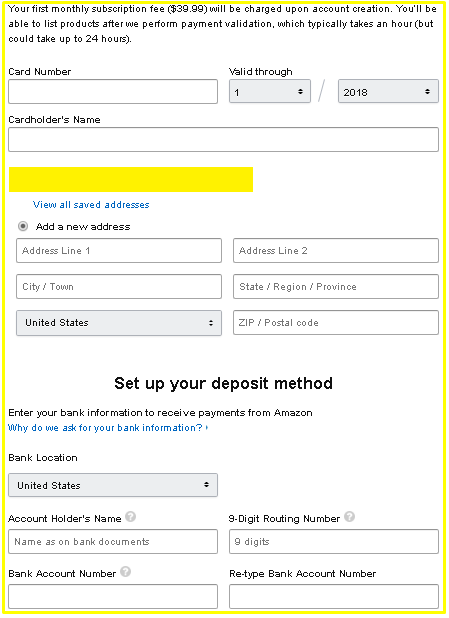Image resolution: width=449 pixels, height=618 pixels.
Task: Select the State / Region / Province field
Action: (x=336, y=287)
